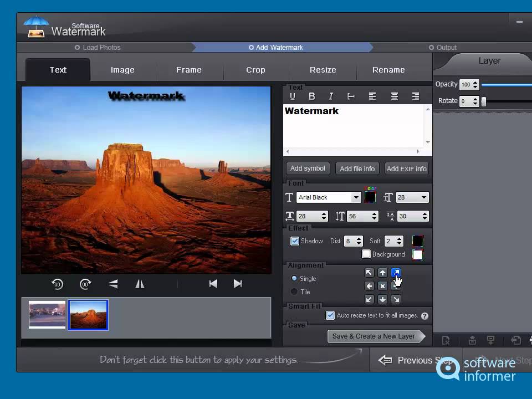Select the snowy village photo thumbnail
The width and height of the screenshot is (532, 399).
47,315
